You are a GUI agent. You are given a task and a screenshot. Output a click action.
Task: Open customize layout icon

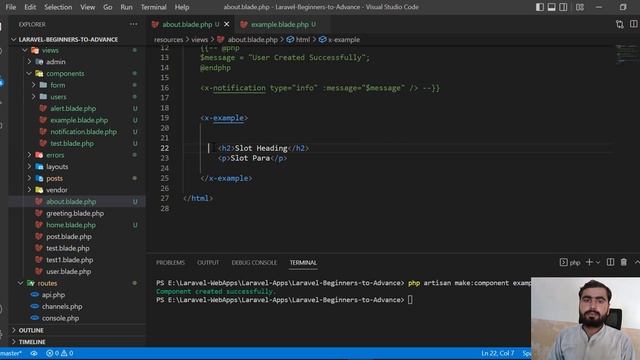click(x=580, y=7)
